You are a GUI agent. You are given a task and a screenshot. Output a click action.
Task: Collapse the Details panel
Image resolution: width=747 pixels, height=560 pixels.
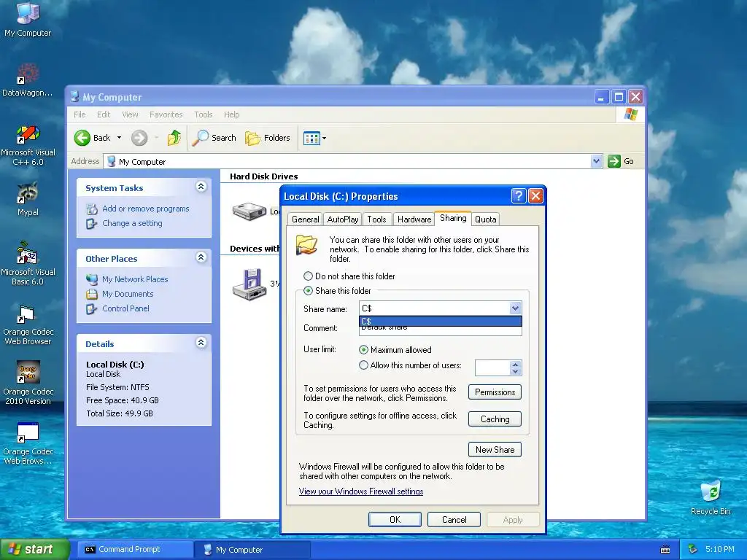(201, 343)
